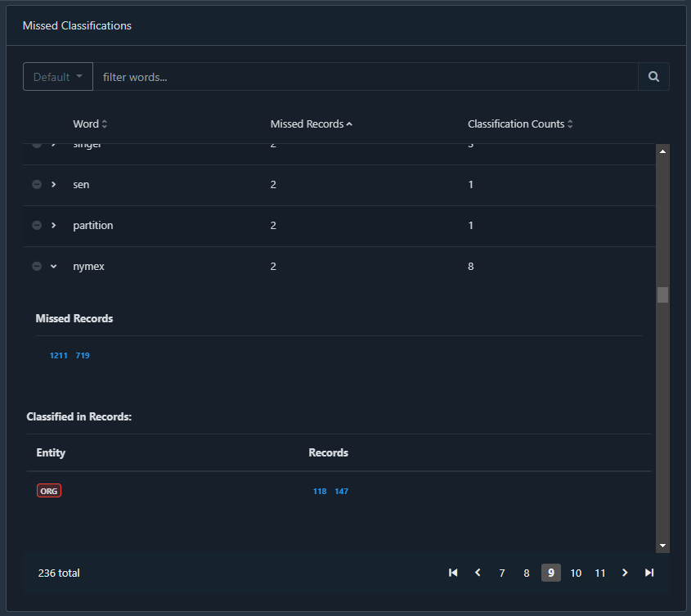The height and width of the screenshot is (616, 691).
Task: Click the search magnifier icon
Action: [x=653, y=77]
